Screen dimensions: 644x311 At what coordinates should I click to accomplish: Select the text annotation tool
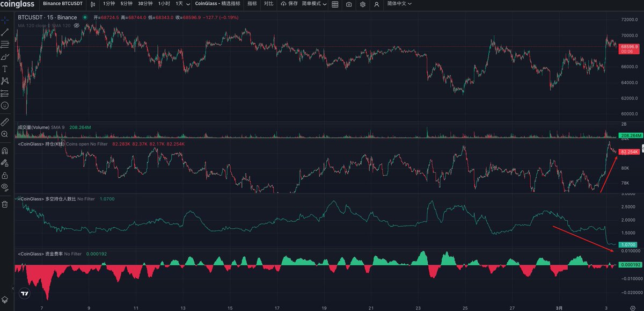[5, 69]
